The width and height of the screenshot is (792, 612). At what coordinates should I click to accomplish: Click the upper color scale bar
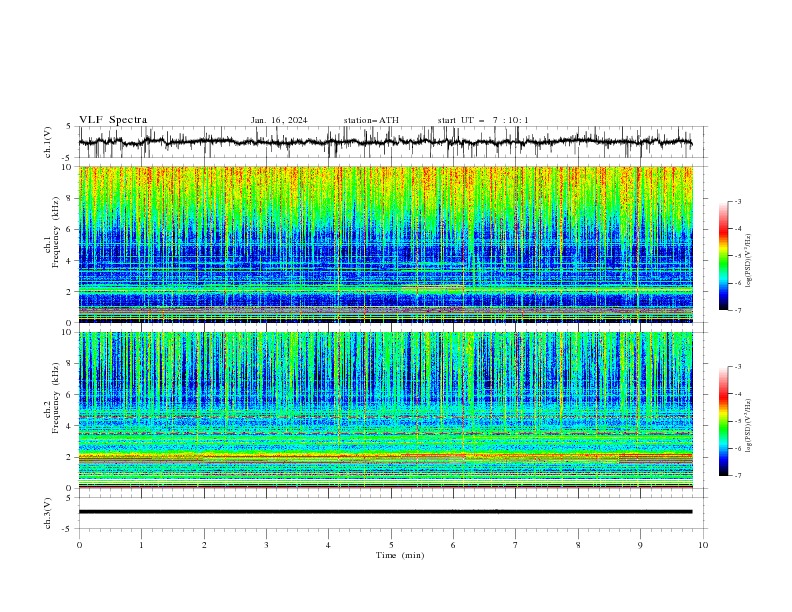pyautogui.click(x=723, y=256)
